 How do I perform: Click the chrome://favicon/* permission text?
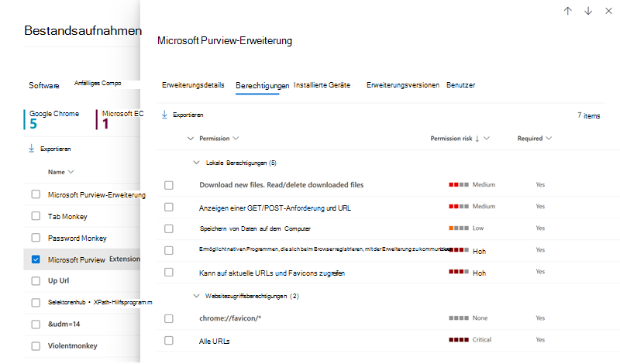click(x=230, y=318)
